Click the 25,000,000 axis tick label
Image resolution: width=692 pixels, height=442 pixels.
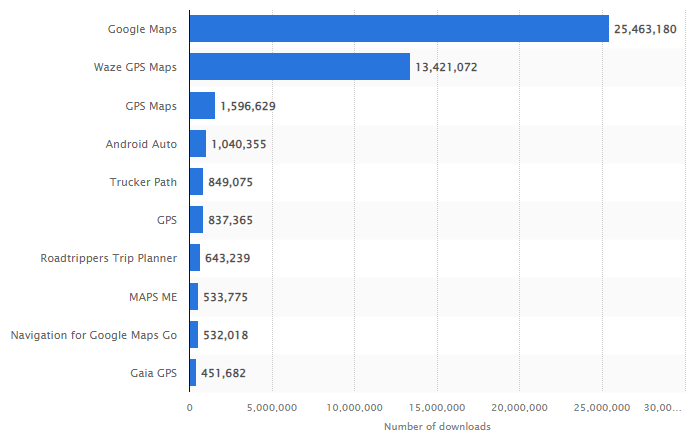pyautogui.click(x=602, y=408)
